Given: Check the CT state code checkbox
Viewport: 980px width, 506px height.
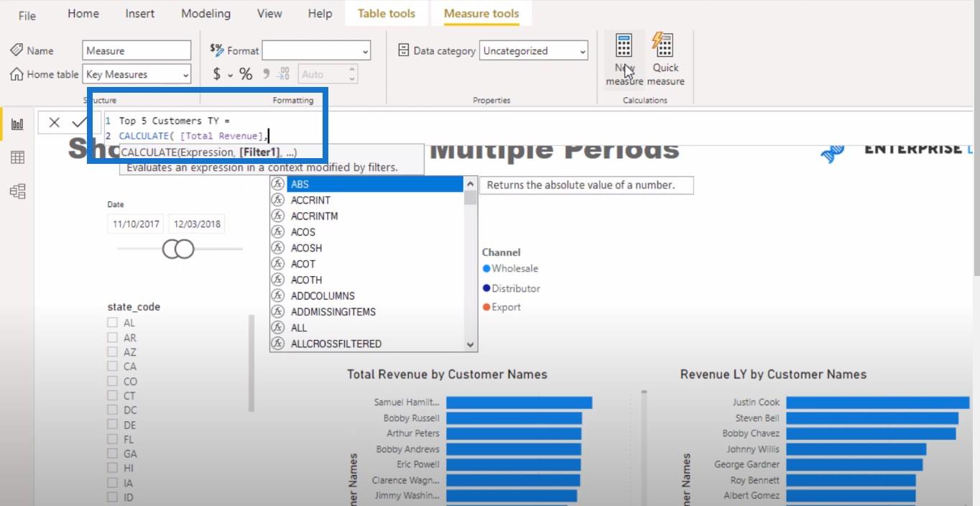Looking at the screenshot, I should coord(112,395).
